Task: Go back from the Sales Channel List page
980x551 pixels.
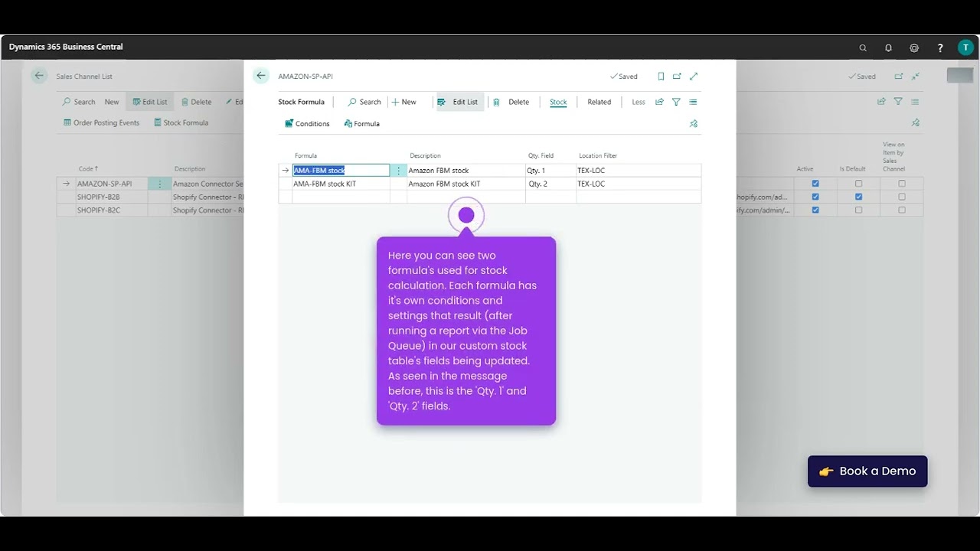Action: tap(39, 76)
